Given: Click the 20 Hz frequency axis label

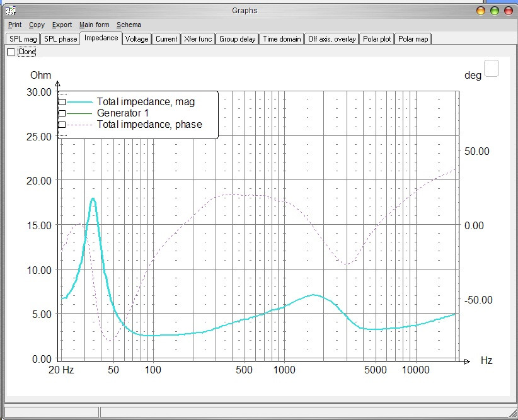Looking at the screenshot, I should 61,370.
